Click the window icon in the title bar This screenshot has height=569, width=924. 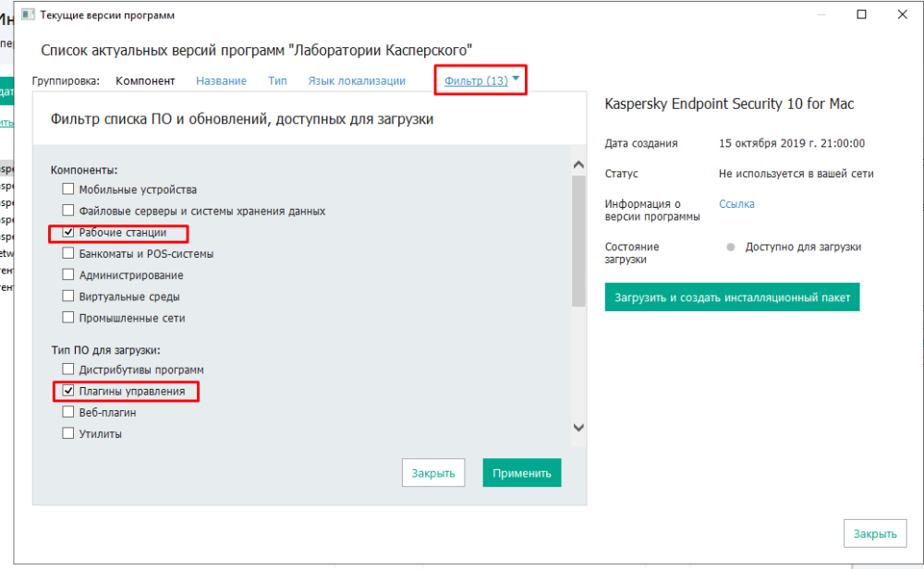(x=29, y=15)
